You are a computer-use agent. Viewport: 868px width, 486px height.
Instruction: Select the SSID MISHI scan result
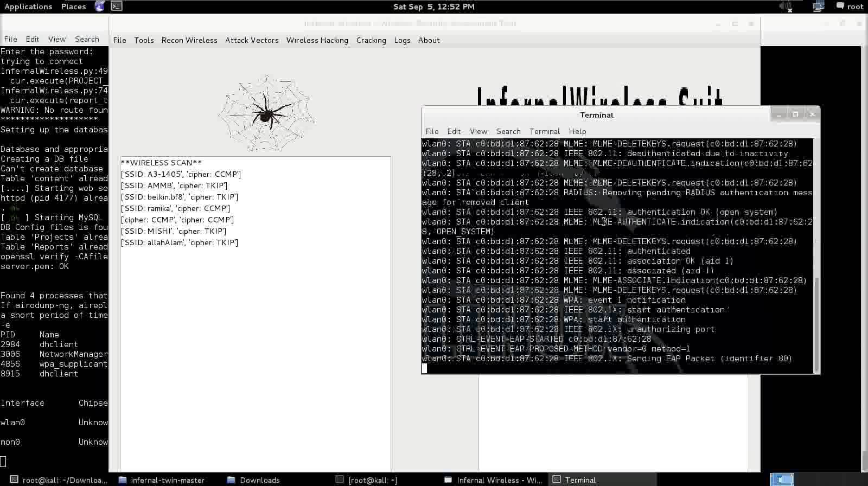coord(174,231)
